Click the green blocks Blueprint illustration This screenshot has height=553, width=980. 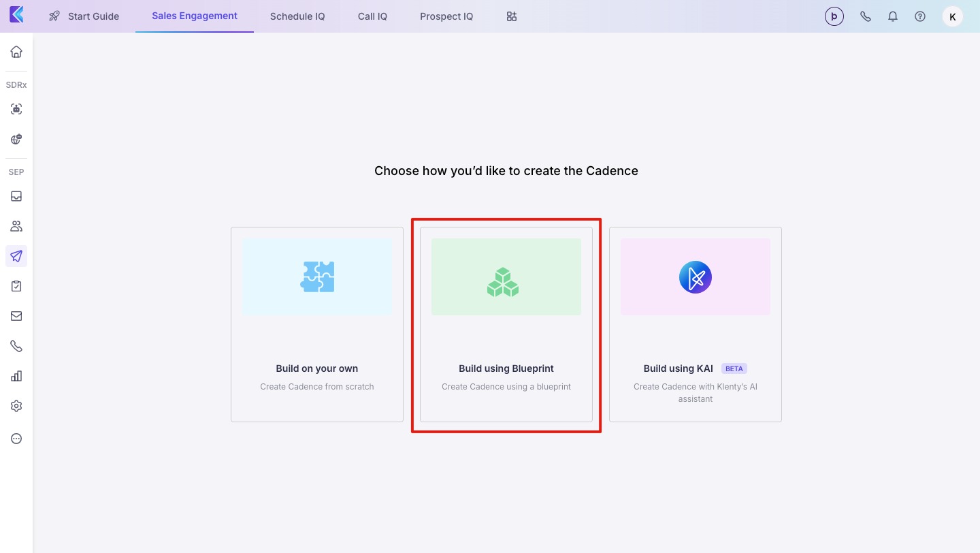point(503,282)
